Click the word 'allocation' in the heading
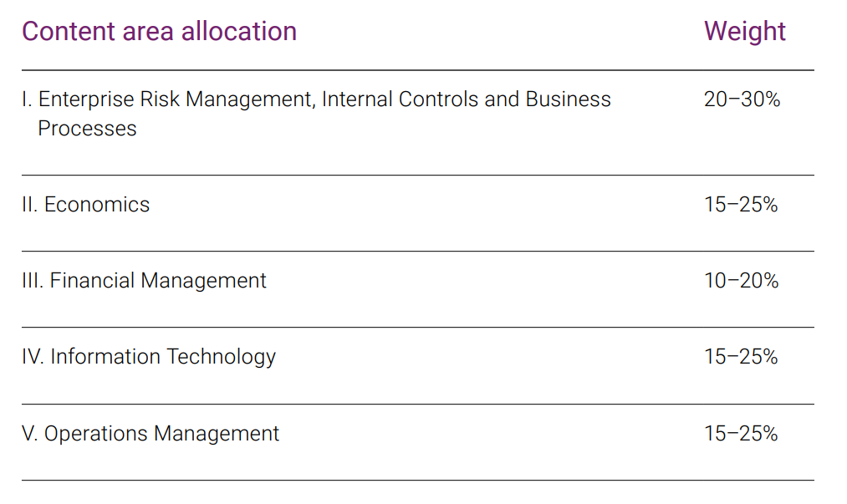 click(239, 31)
